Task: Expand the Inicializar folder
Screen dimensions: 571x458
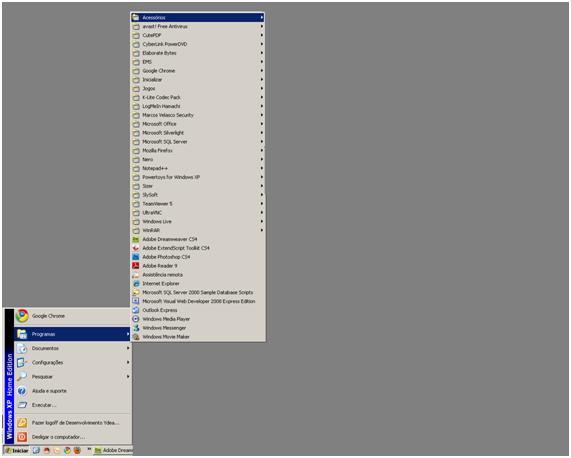Action: click(x=198, y=79)
